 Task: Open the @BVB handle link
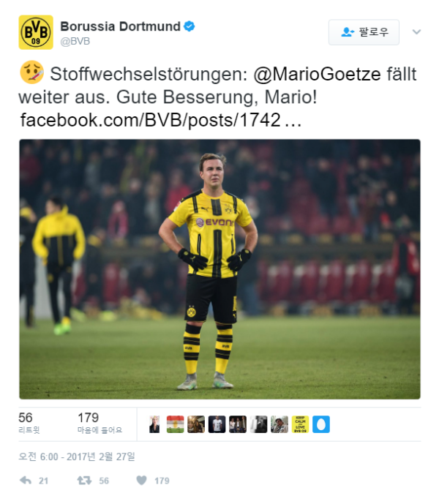pyautogui.click(x=75, y=41)
